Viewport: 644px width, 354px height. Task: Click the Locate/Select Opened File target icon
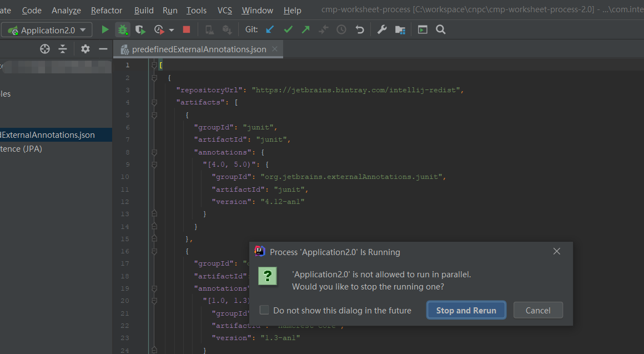pos(45,49)
